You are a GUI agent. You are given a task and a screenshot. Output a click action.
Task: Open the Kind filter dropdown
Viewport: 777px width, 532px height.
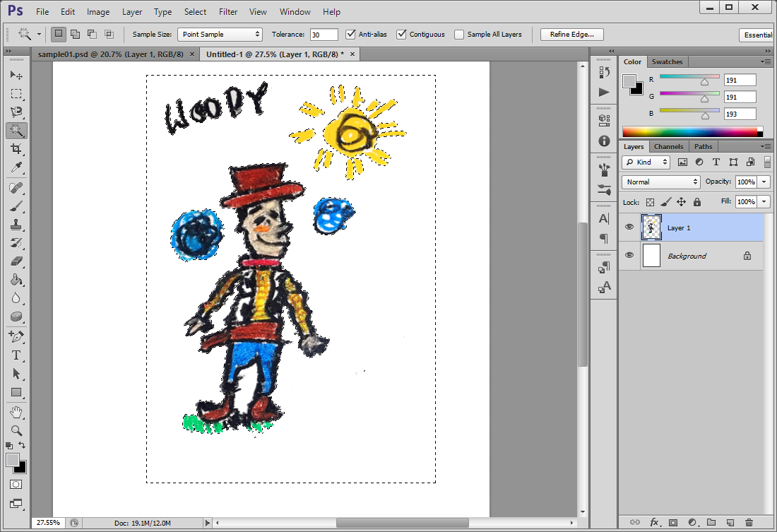click(646, 162)
